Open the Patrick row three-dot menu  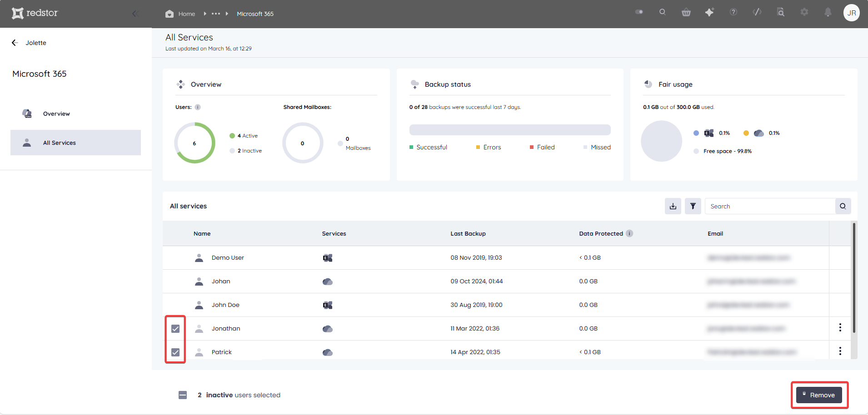point(840,351)
